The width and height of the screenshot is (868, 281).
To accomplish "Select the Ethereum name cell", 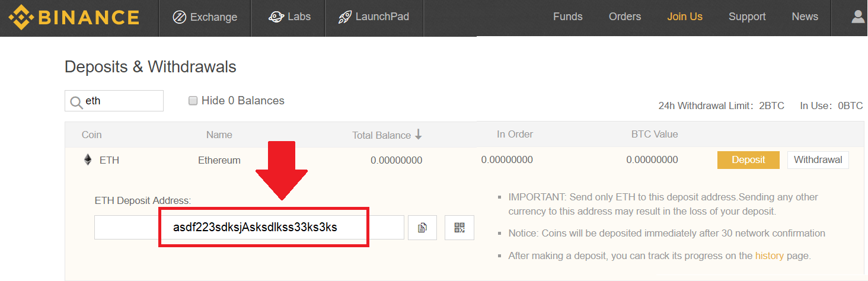I will pyautogui.click(x=219, y=160).
